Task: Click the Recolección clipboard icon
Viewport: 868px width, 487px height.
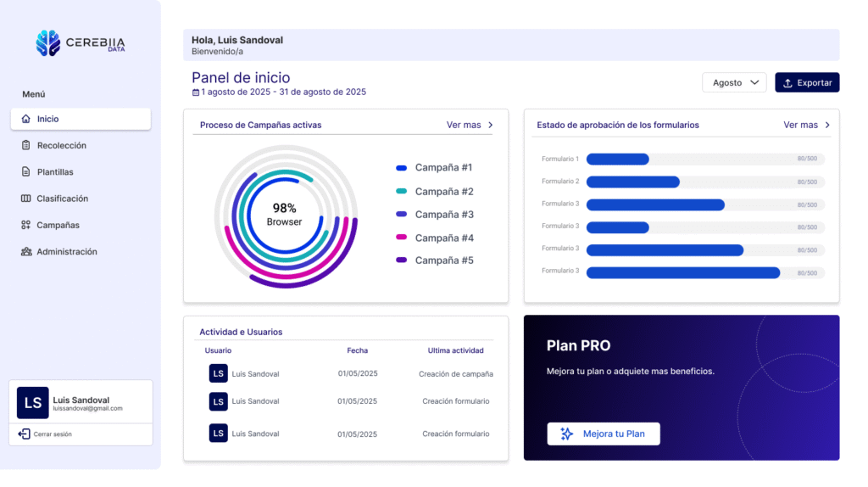Action: click(x=25, y=145)
